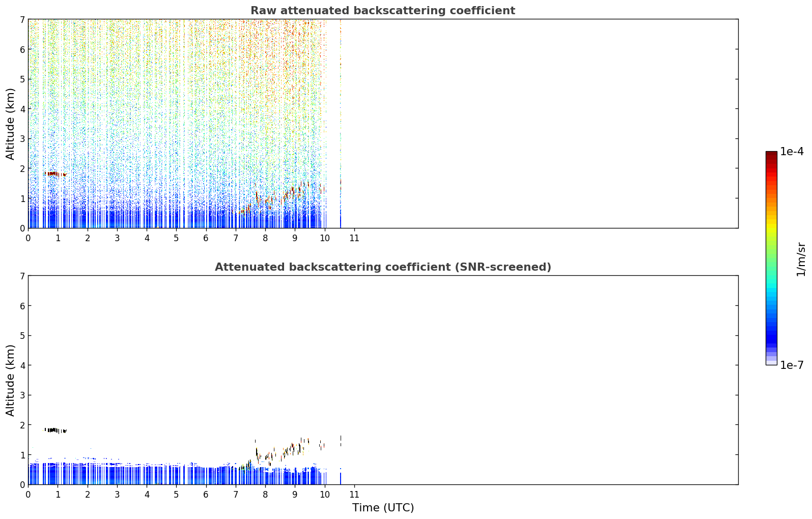This screenshot has width=812, height=519.
Task: Click the 1/m/sr colorbar units label
Action: click(x=801, y=259)
